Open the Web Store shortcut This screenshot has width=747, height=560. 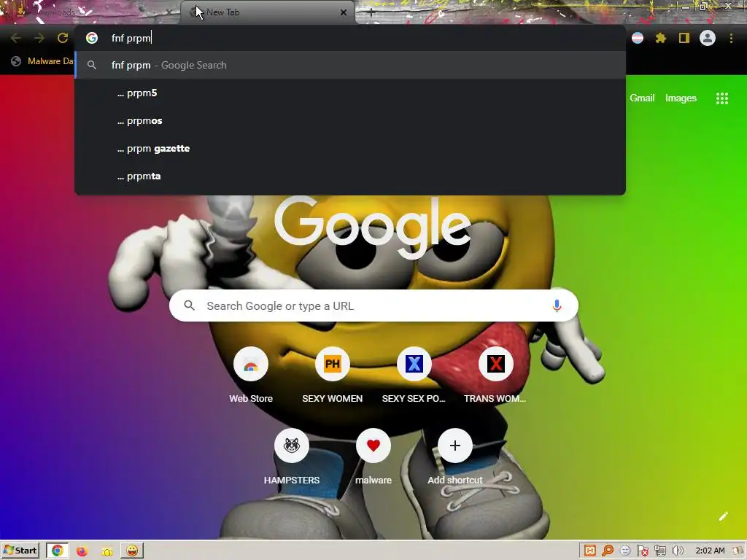(251, 364)
